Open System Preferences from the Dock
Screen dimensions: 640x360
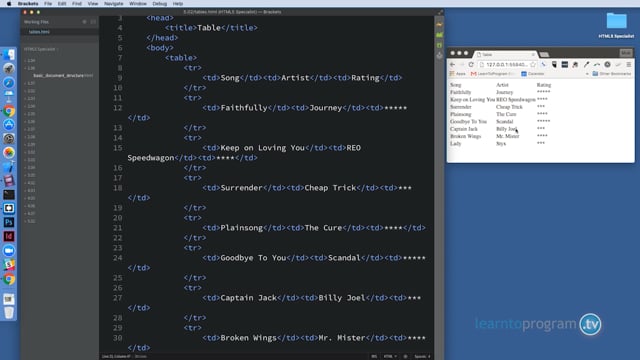[9, 138]
